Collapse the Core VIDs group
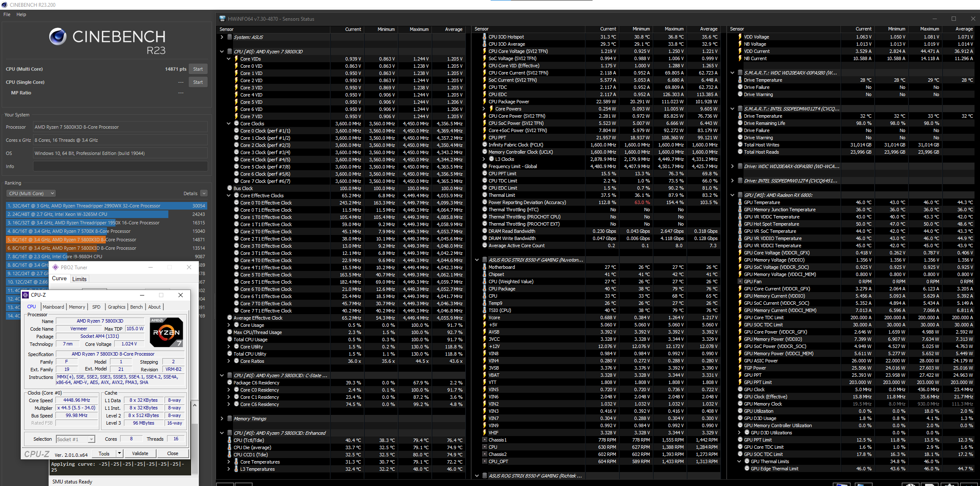 coord(229,59)
